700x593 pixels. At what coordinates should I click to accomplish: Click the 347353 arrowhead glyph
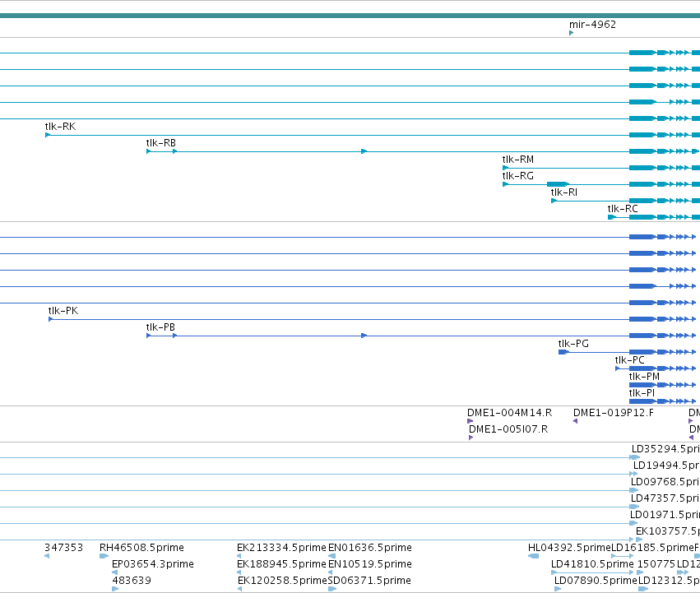click(x=47, y=556)
